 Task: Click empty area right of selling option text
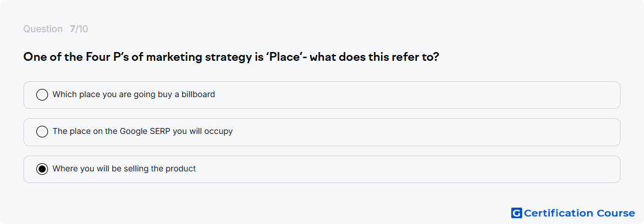click(407, 169)
